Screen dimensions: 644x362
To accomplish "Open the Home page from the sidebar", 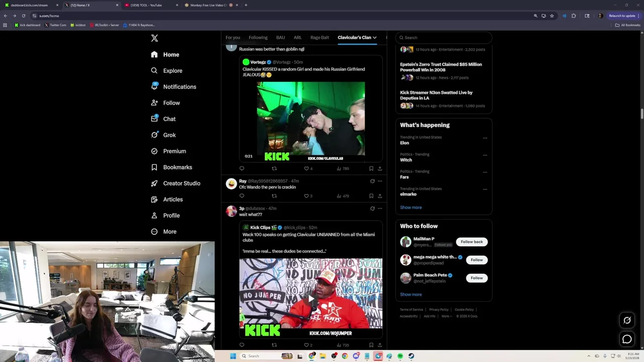I will [x=165, y=54].
